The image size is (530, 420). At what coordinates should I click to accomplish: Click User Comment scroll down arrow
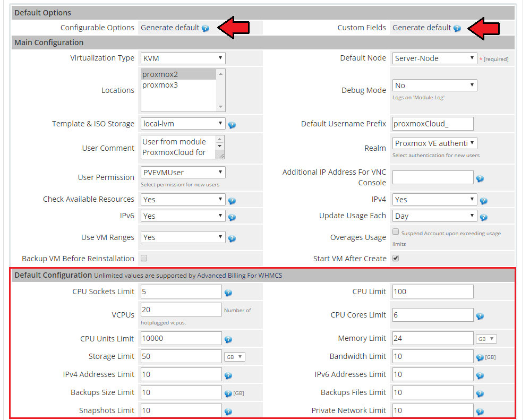(x=220, y=146)
